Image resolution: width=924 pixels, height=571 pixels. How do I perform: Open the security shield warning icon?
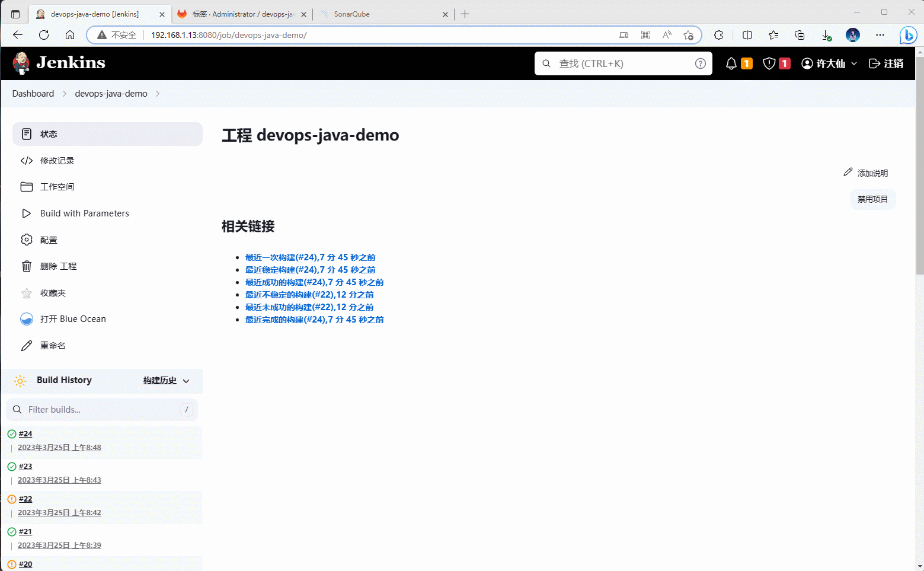coord(769,63)
